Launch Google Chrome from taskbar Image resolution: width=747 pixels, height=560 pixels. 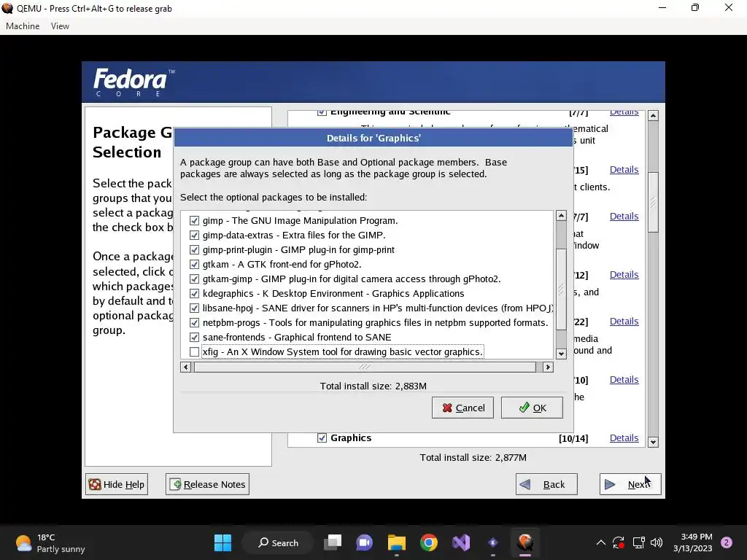point(429,542)
